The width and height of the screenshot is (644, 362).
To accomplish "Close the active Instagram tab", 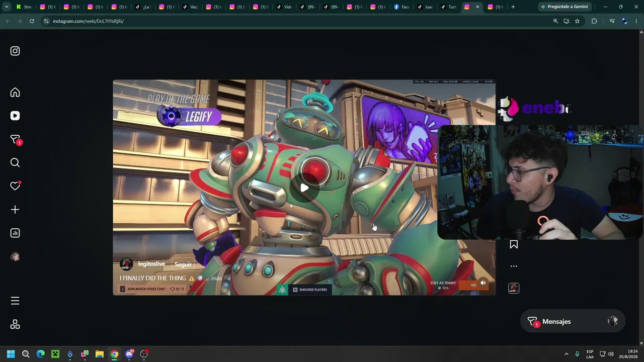I will tap(477, 7).
